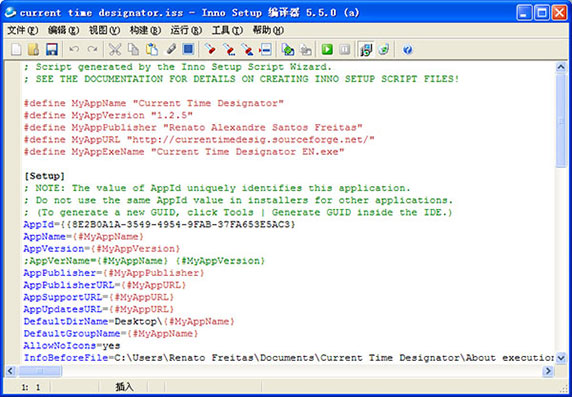
Task: Click the vertical scrollbar down arrow
Action: click(561, 358)
